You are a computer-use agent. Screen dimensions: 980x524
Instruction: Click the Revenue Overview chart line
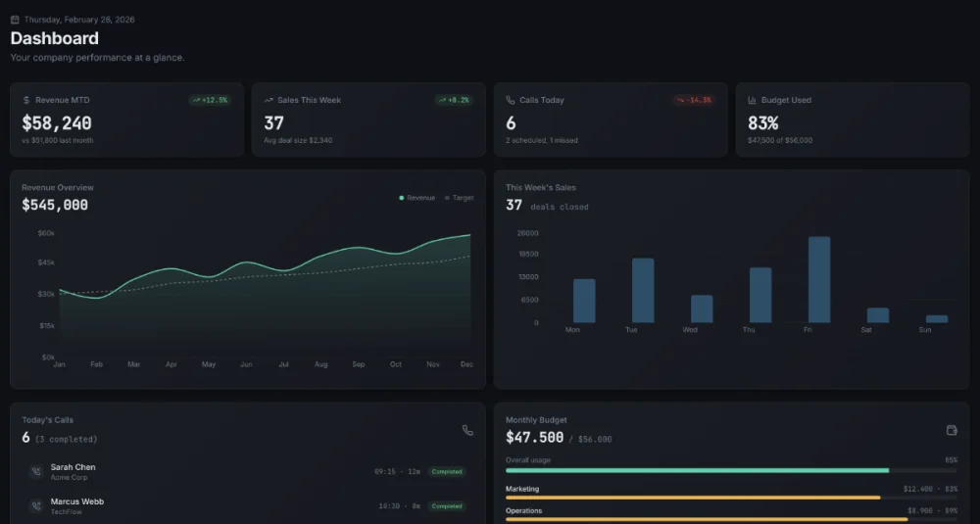pyautogui.click(x=265, y=267)
